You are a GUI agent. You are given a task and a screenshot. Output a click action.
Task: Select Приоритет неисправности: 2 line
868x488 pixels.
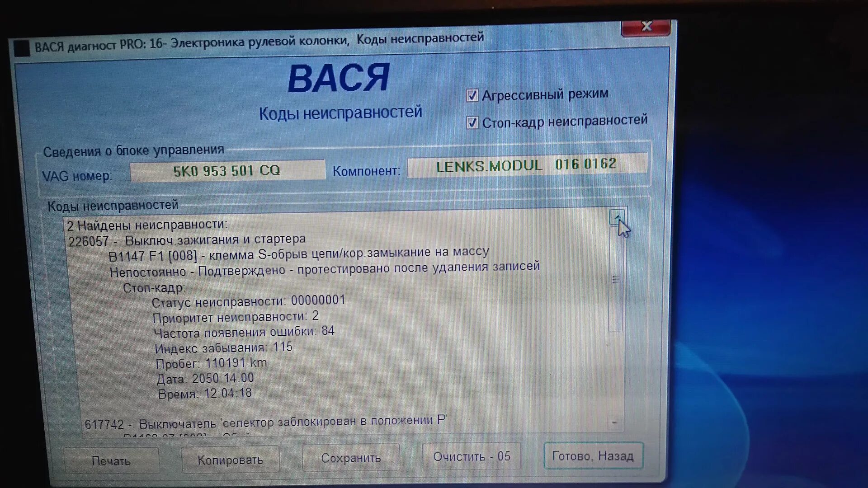[x=236, y=317]
